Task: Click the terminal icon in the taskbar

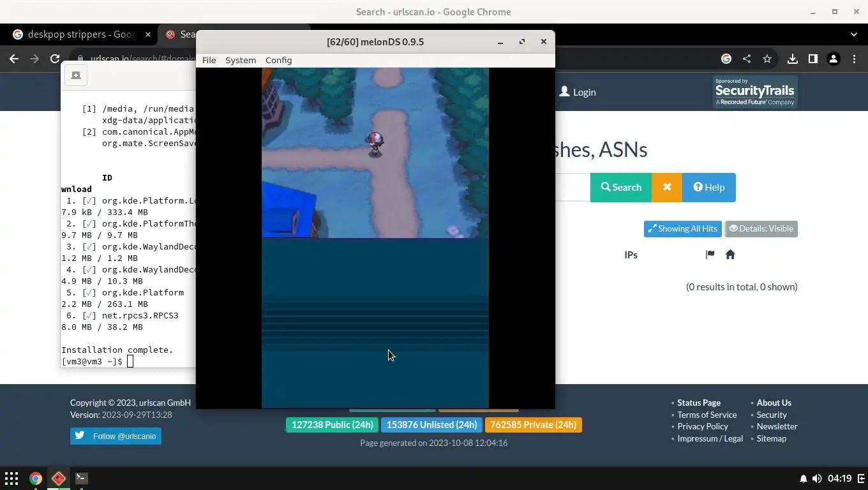Action: tap(81, 478)
